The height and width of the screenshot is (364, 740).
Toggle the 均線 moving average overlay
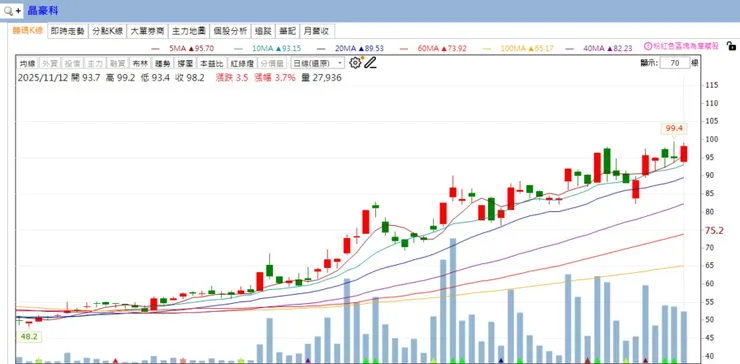pos(27,63)
